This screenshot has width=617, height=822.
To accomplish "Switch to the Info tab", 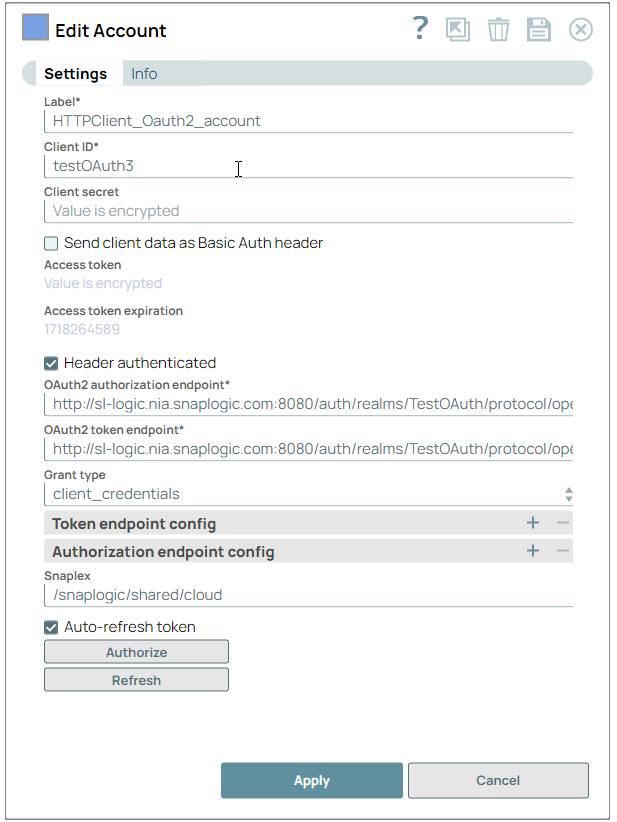I will click(x=144, y=74).
